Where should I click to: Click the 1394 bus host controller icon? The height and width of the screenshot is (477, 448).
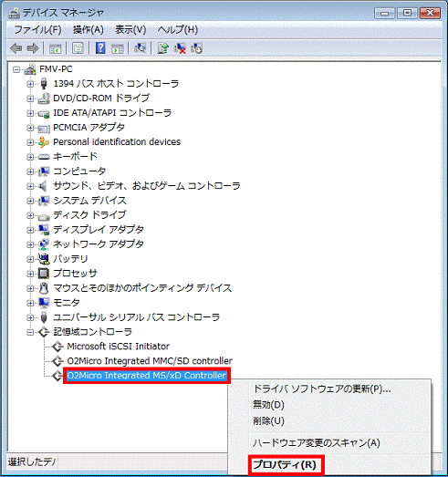tap(44, 84)
